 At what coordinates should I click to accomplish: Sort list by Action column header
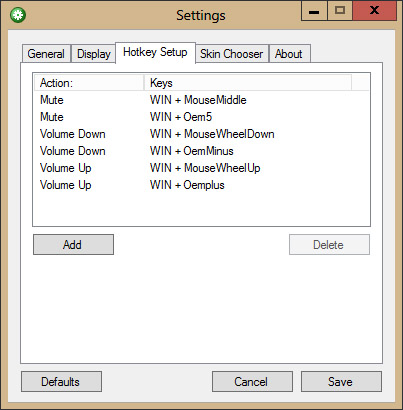coord(89,83)
